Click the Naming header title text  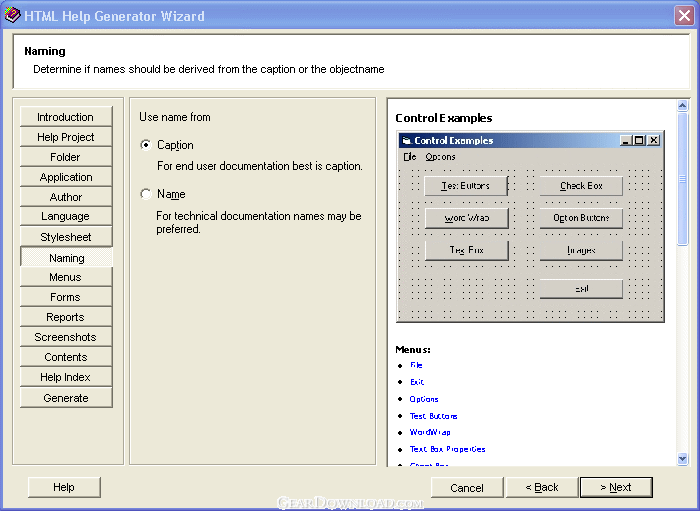45,51
